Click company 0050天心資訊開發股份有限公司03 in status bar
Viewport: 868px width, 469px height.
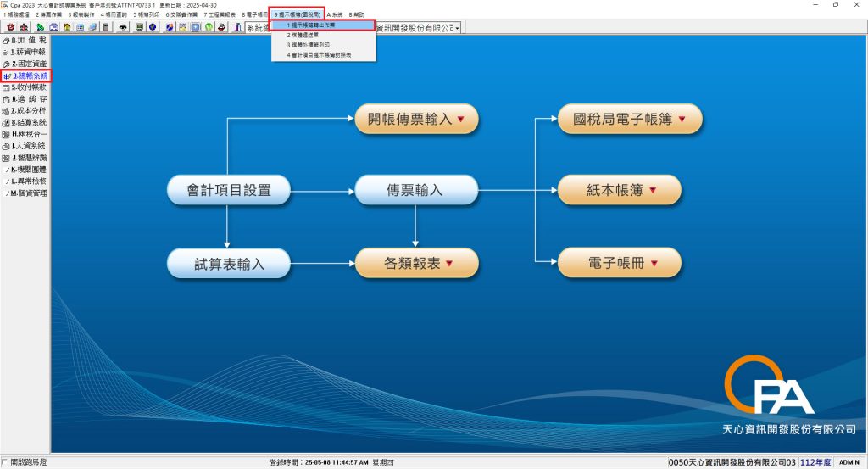pyautogui.click(x=732, y=462)
